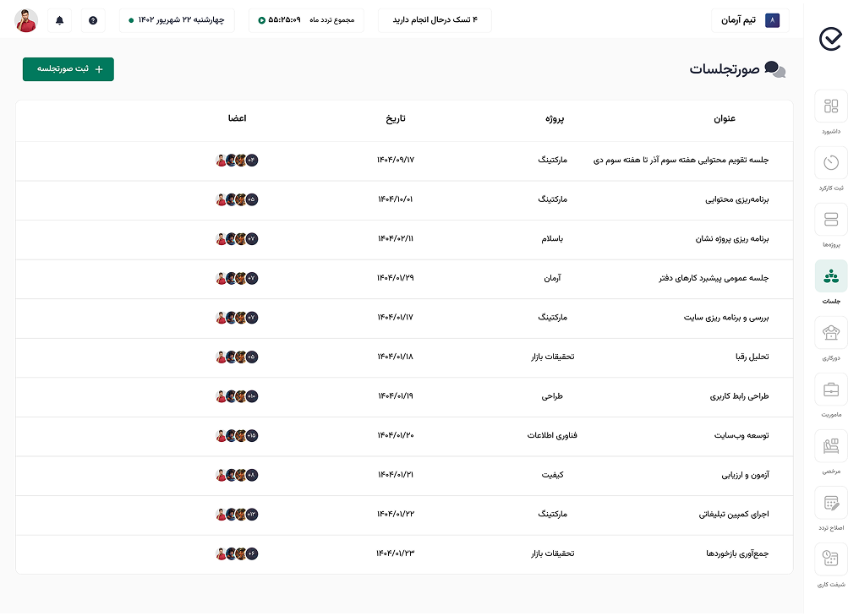Open the تحلیل رقبا meeting row
859x616 pixels.
[404, 357]
